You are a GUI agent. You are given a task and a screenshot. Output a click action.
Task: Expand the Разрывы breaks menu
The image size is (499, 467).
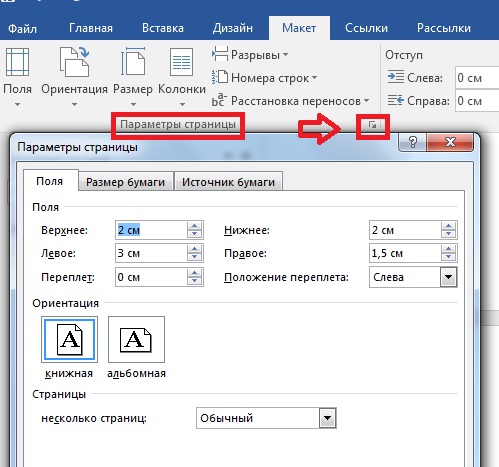point(250,55)
